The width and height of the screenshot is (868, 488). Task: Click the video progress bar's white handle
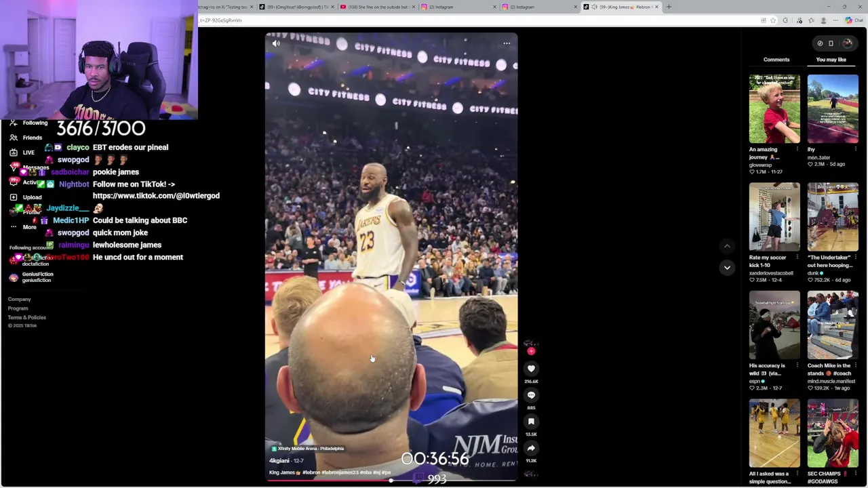click(x=391, y=480)
